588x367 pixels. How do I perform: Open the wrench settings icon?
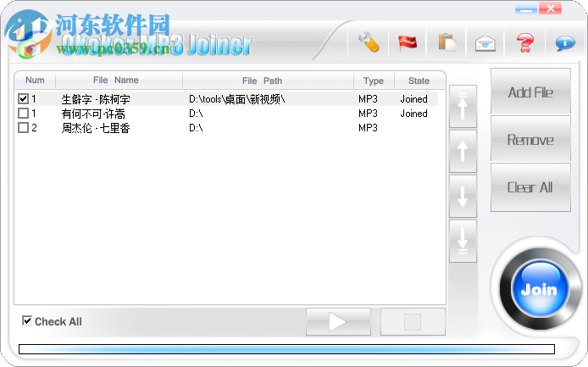click(369, 42)
